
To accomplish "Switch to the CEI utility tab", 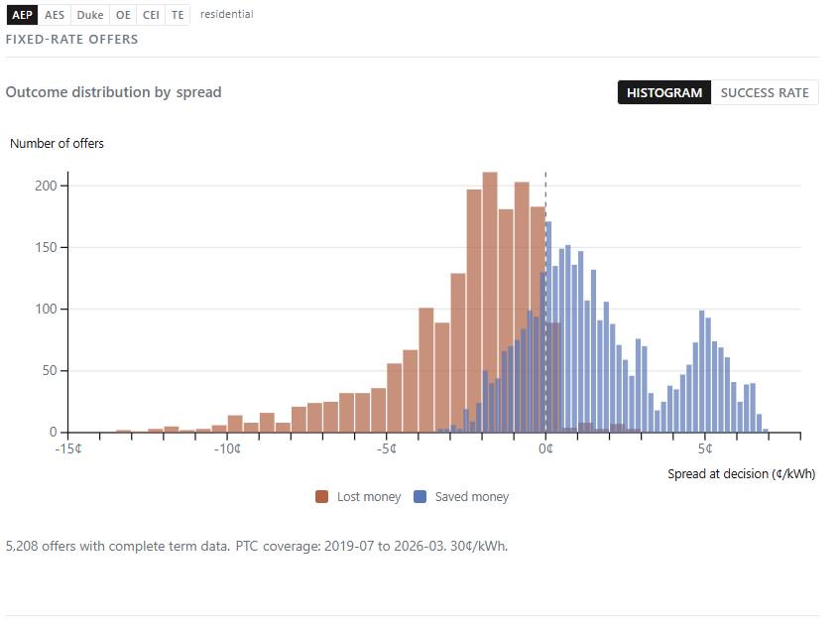I will click(x=150, y=15).
